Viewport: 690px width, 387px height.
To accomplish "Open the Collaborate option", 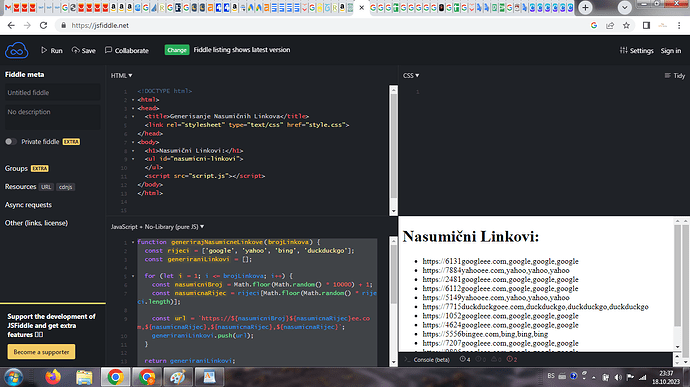I will coord(127,50).
